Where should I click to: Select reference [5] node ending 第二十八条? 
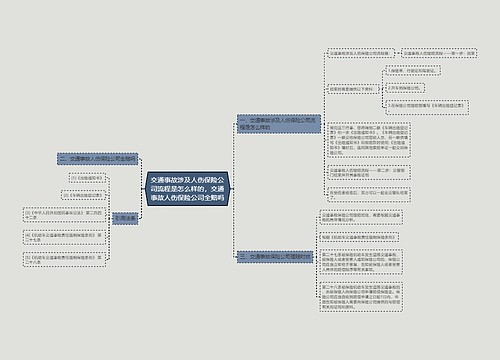64,260
